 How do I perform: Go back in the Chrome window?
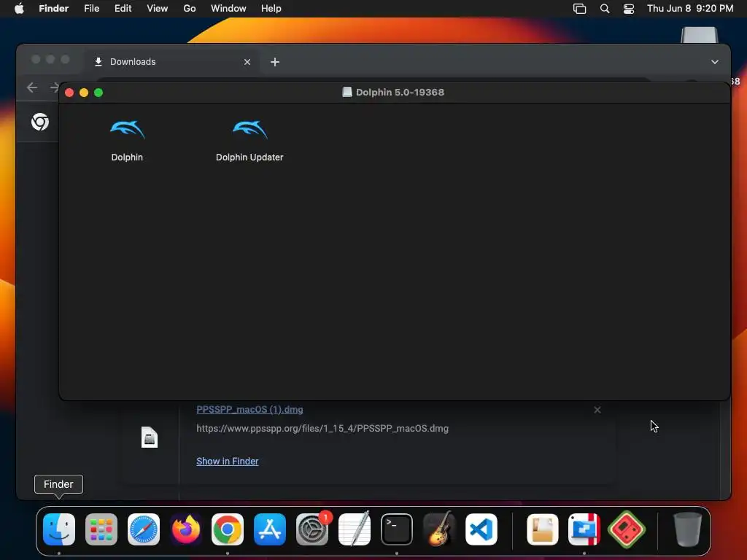[x=32, y=87]
